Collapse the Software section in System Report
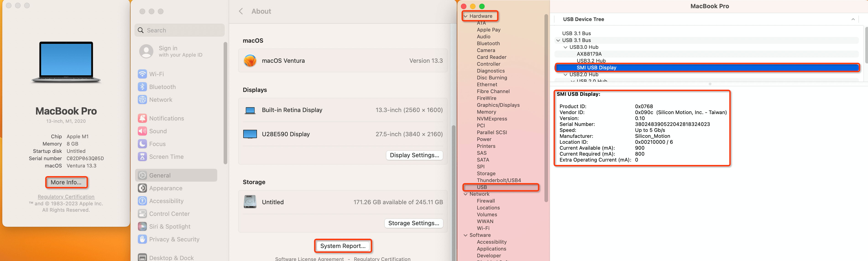 coord(466,235)
